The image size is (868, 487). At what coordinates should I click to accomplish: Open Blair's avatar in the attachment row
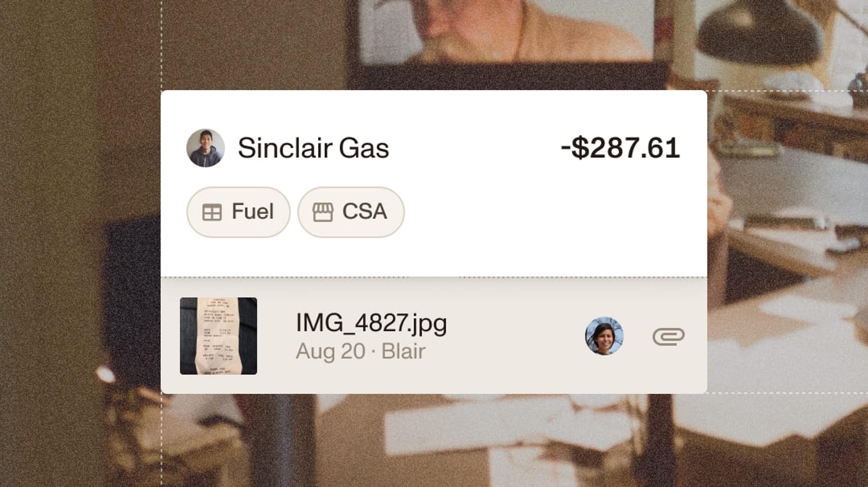(604, 336)
